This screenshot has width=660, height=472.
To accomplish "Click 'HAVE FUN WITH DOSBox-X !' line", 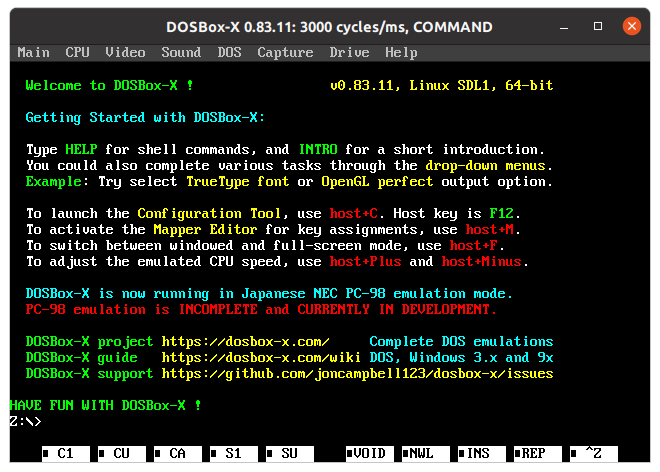I will [105, 405].
